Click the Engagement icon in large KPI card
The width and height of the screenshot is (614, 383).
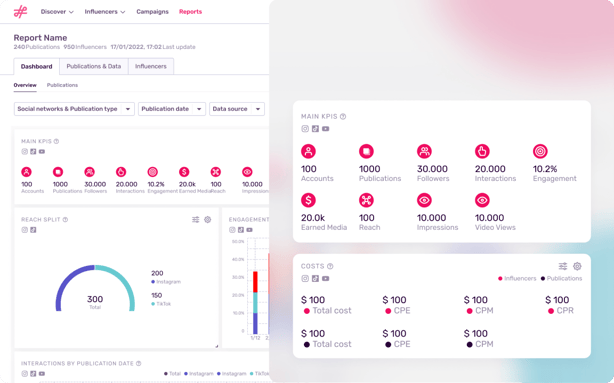pos(540,151)
